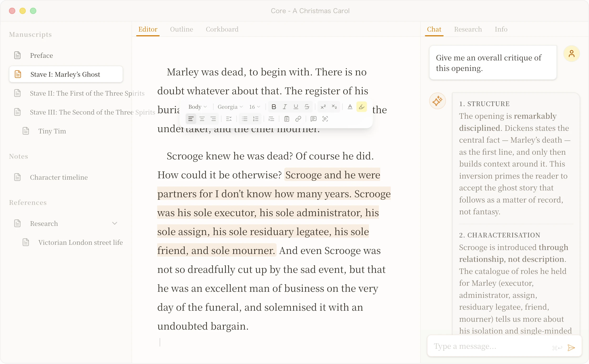The width and height of the screenshot is (589, 364).
Task: Open line spacing options
Action: click(x=229, y=119)
